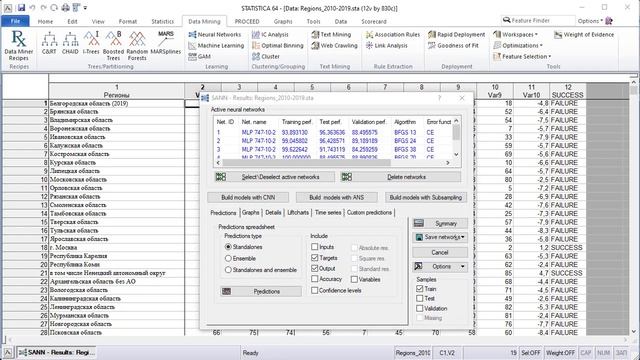Switch to the Graphs ribbon tab
The height and width of the screenshot is (360, 640).
coord(283,21)
